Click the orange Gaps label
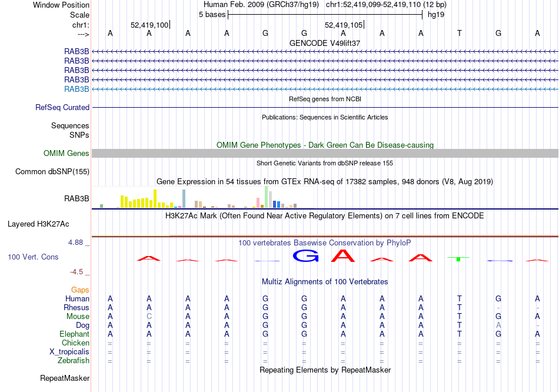559x392 pixels. (80, 290)
